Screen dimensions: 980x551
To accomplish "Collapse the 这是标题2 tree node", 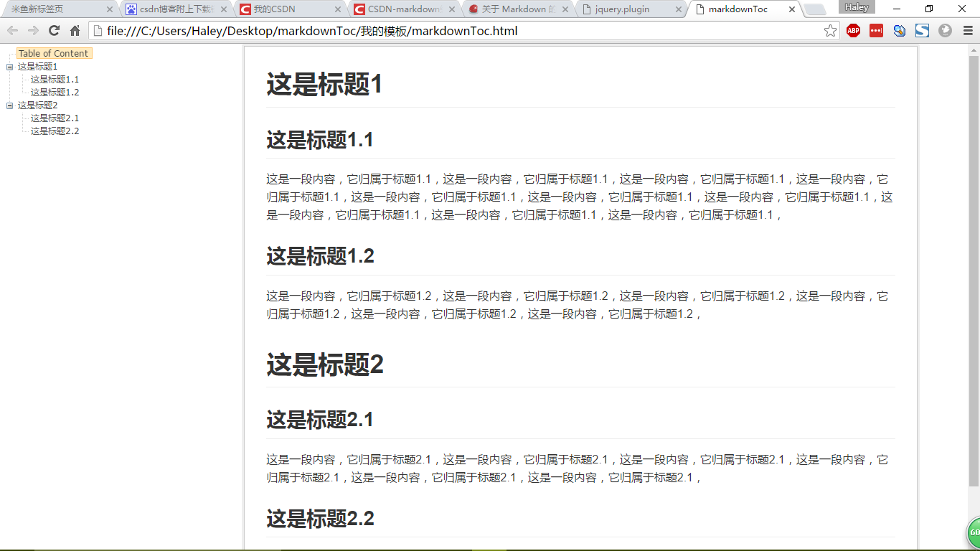I will [10, 105].
